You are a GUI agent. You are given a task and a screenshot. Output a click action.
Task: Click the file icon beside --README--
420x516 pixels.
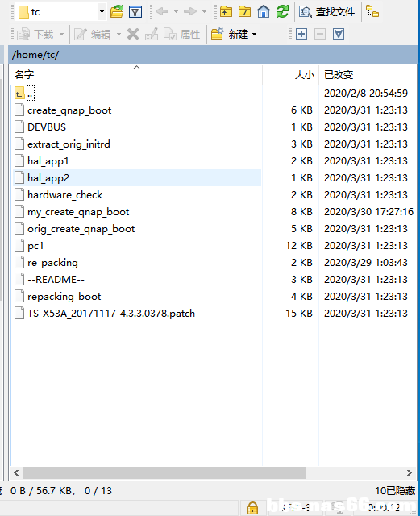19,280
